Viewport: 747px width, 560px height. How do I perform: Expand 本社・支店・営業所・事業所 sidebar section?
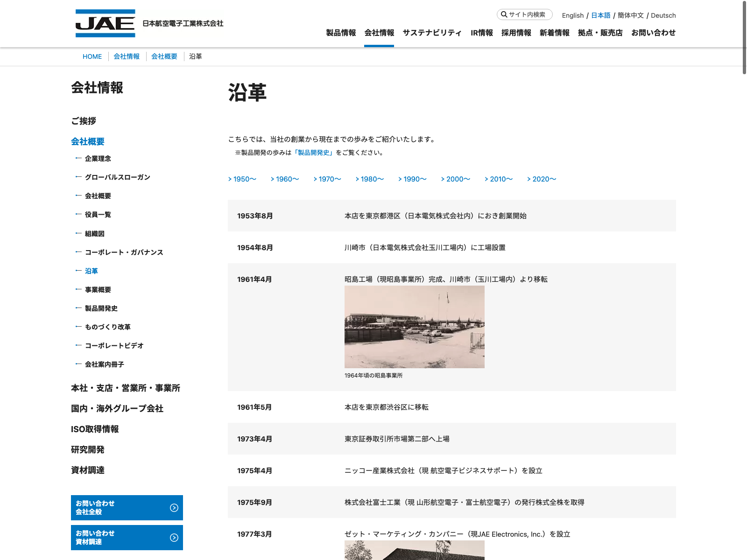point(126,388)
